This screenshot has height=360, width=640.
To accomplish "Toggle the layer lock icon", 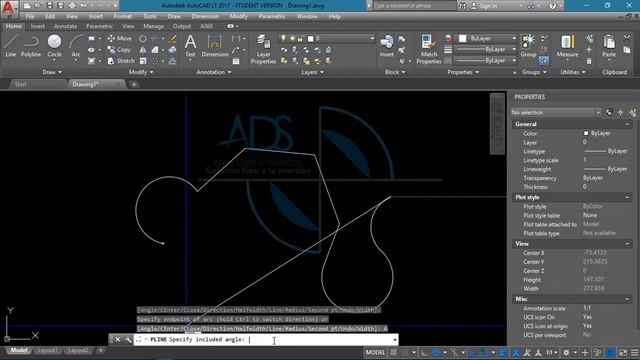I will 300,38.
